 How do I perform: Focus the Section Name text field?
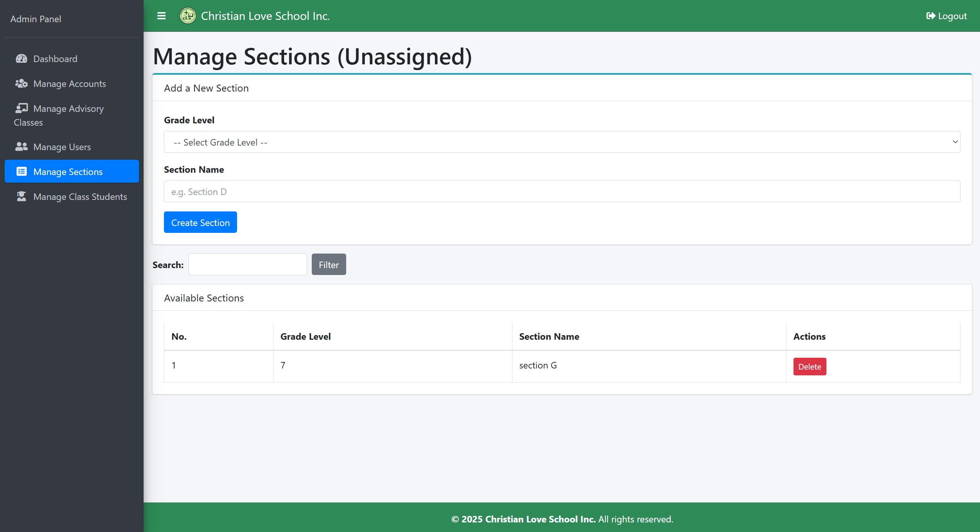561,192
